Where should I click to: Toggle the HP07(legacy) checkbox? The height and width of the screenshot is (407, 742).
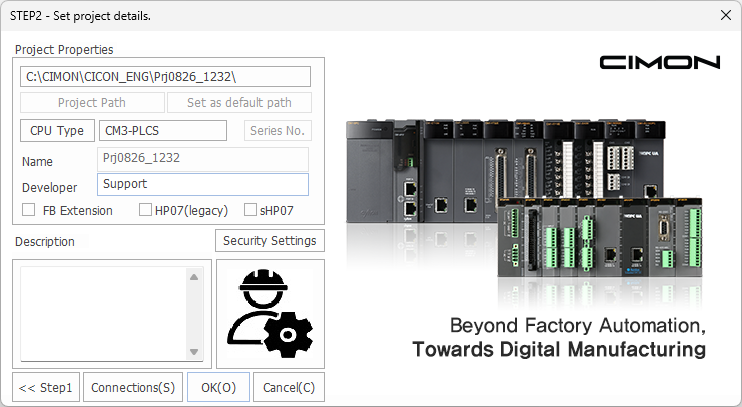pyautogui.click(x=146, y=210)
